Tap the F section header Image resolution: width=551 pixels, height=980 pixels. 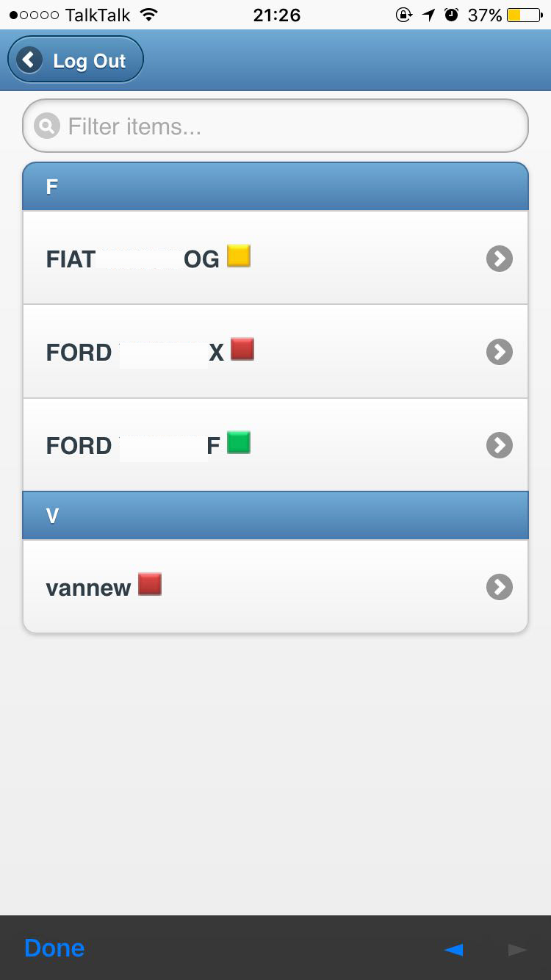pos(275,187)
